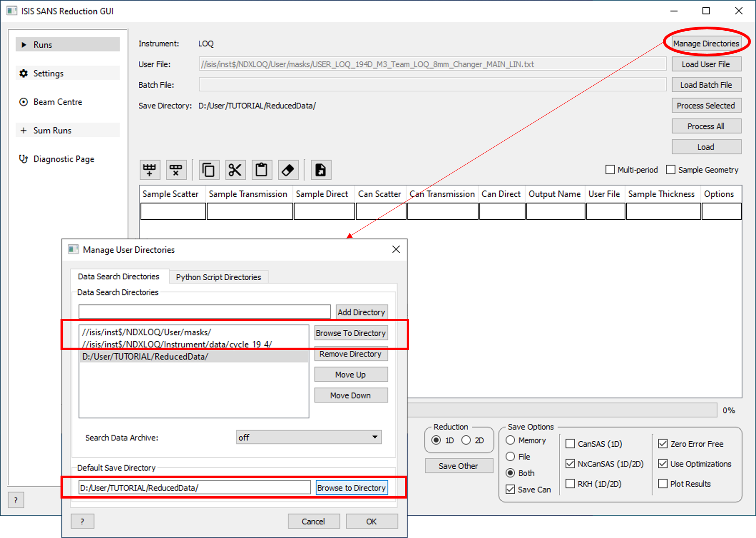
Task: Click the export table file icon
Action: (320, 170)
